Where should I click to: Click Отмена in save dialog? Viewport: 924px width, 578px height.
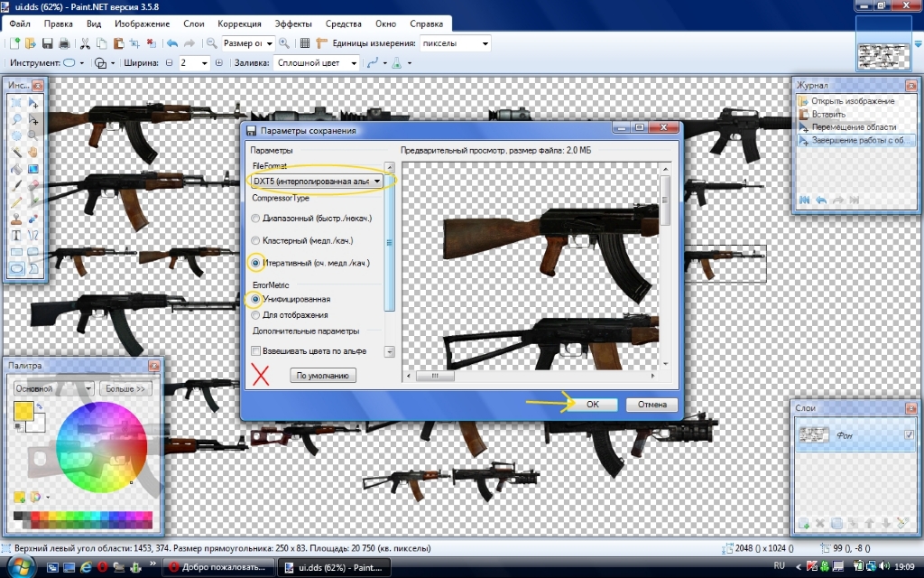[651, 405]
